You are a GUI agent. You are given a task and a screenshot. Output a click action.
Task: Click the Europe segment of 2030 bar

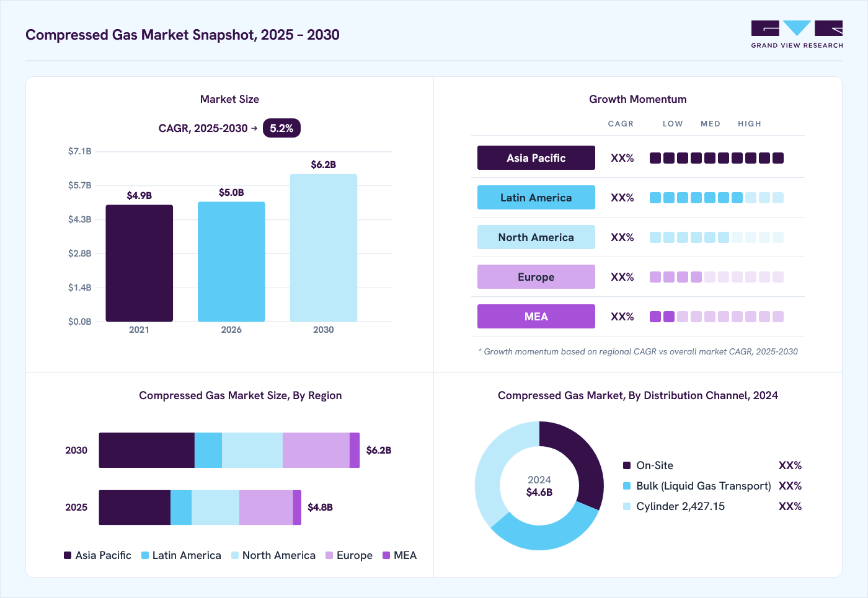click(x=316, y=451)
